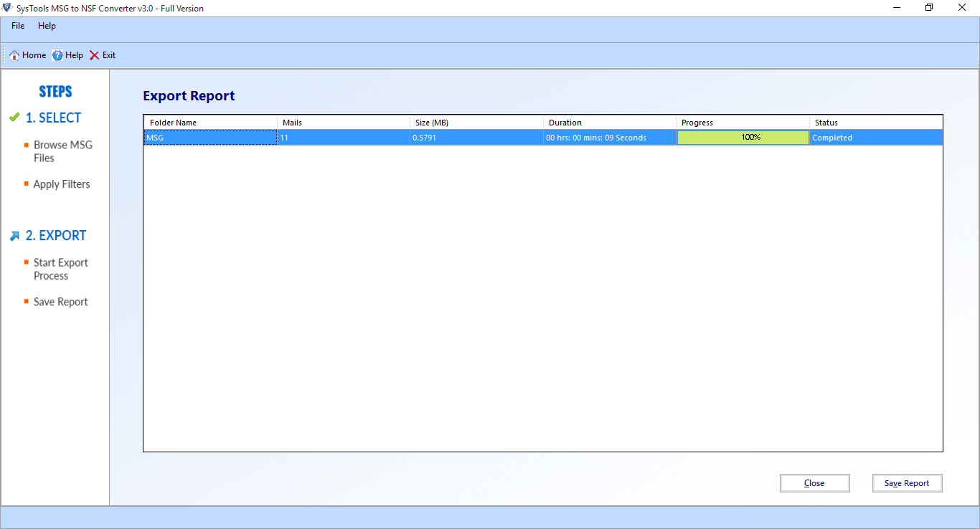Sort by Duration column header
Image resolution: width=980 pixels, height=529 pixels.
point(610,123)
